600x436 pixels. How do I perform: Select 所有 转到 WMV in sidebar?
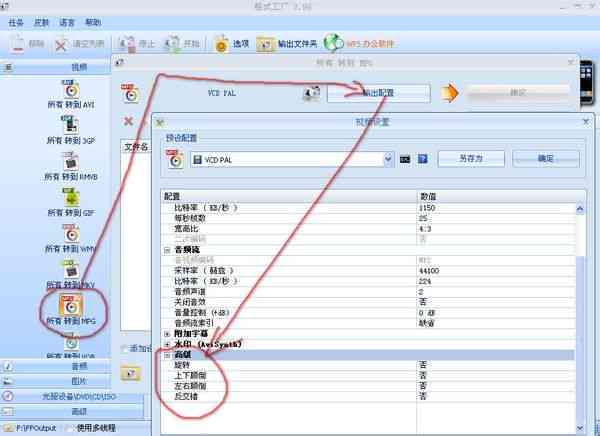tap(71, 238)
